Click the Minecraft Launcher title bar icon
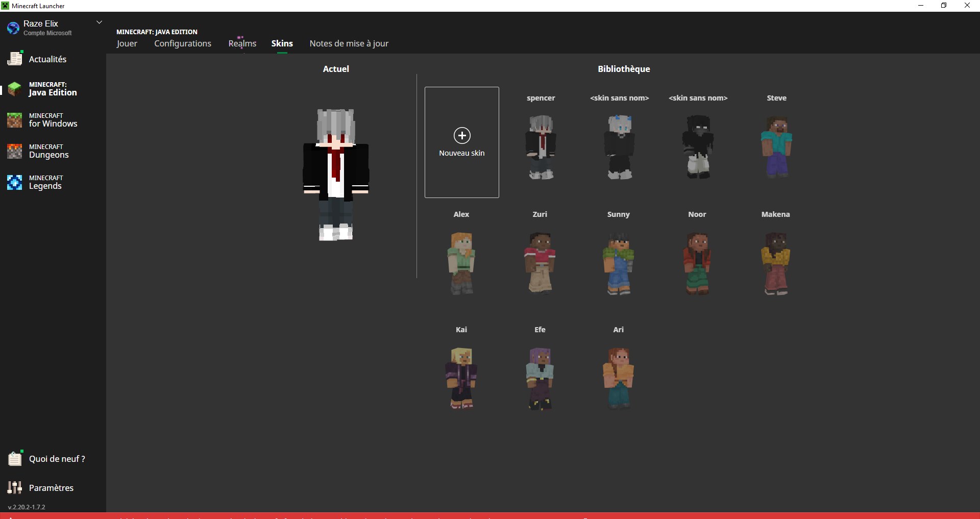Screen dimensions: 980x519 click(5, 6)
